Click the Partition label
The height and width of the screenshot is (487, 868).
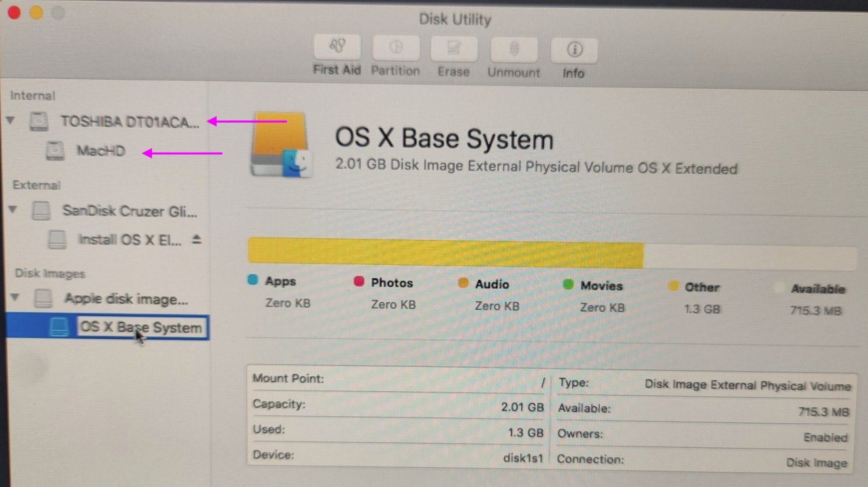click(396, 71)
